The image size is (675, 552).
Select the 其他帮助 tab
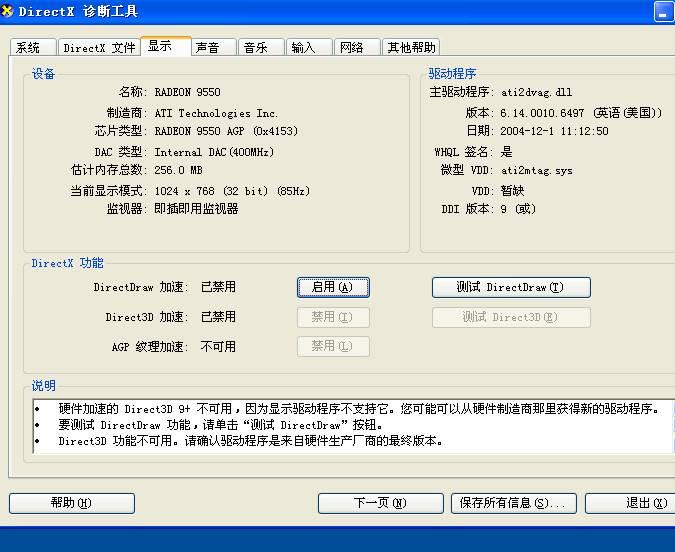tap(412, 48)
